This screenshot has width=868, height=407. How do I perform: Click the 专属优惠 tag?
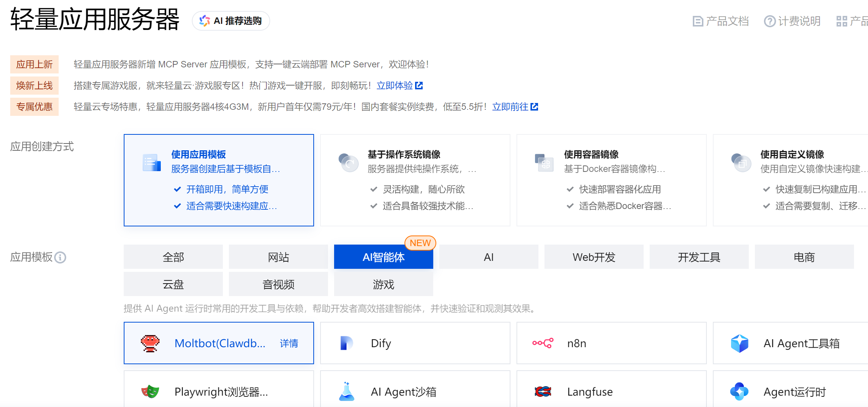(34, 107)
